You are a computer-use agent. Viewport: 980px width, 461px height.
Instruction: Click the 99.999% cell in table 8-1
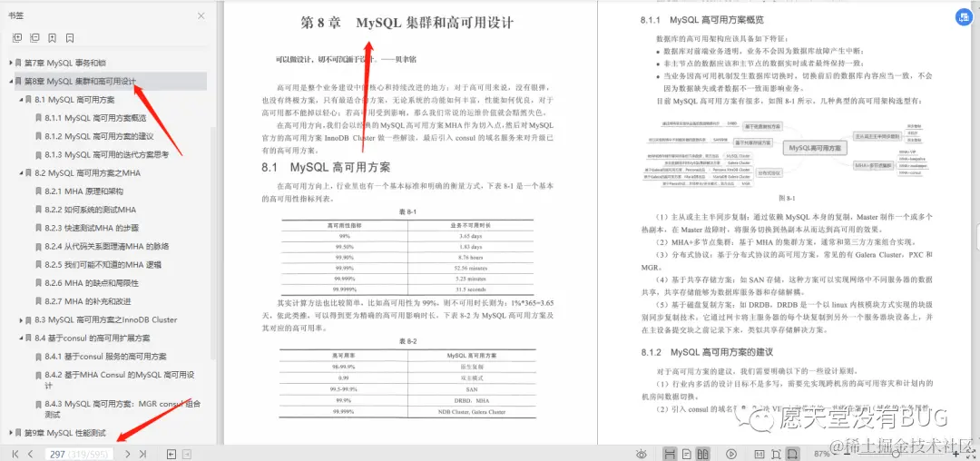pos(345,280)
